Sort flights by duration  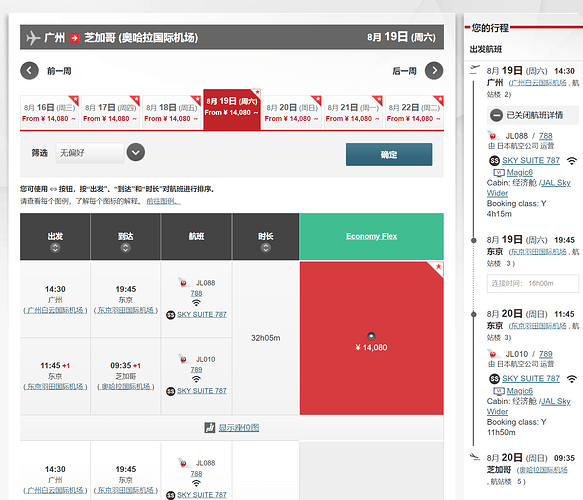[x=265, y=248]
